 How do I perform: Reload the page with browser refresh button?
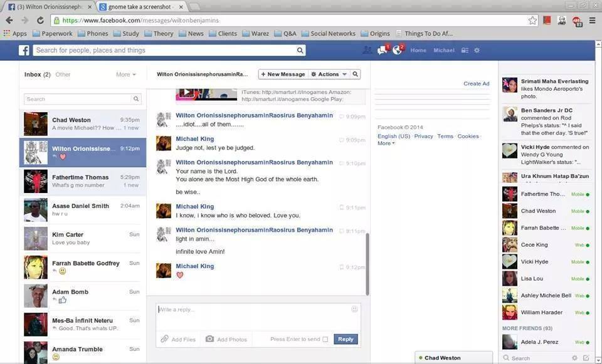(40, 20)
